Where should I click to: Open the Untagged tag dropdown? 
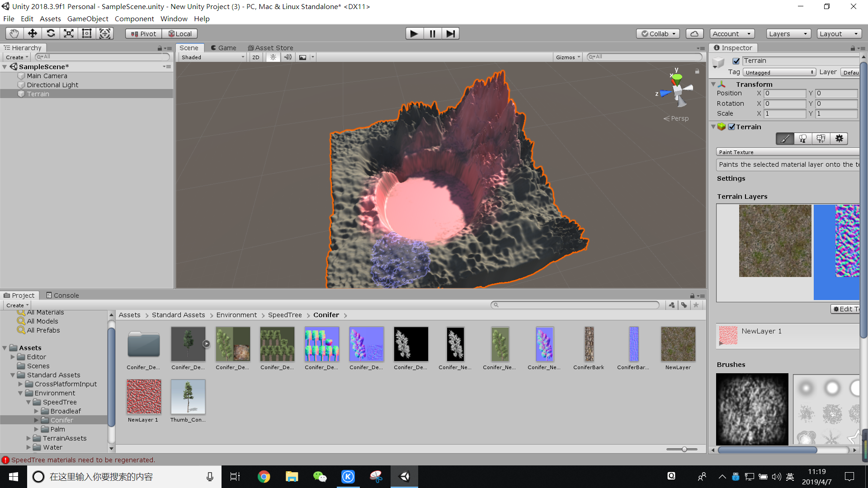click(x=779, y=72)
